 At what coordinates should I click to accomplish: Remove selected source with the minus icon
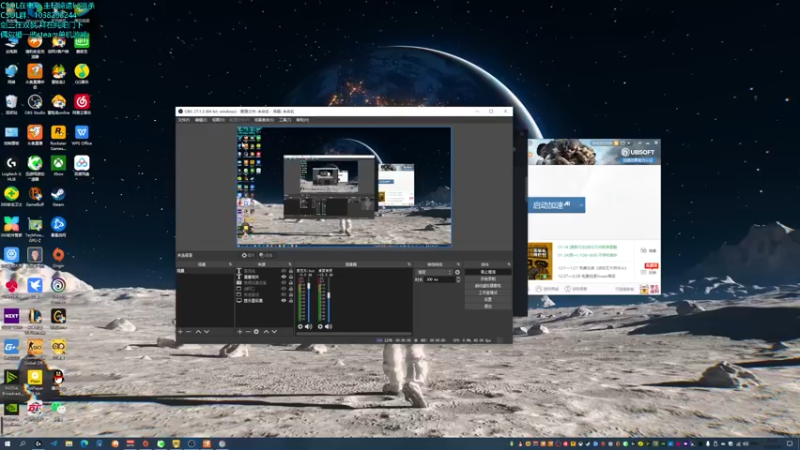coord(248,332)
